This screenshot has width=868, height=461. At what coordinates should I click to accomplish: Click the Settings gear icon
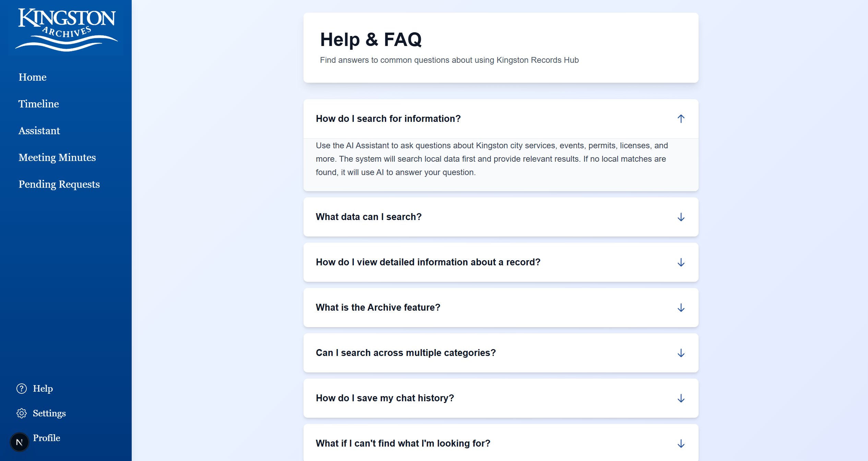tap(22, 413)
